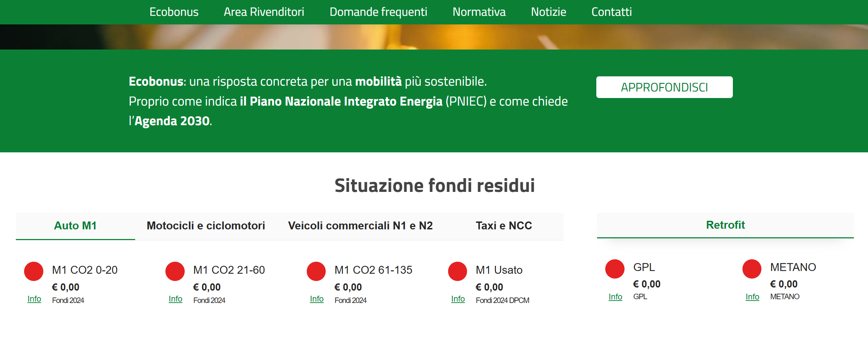Open Info link under M1 CO2 0-20
The height and width of the screenshot is (358, 868).
pos(34,299)
